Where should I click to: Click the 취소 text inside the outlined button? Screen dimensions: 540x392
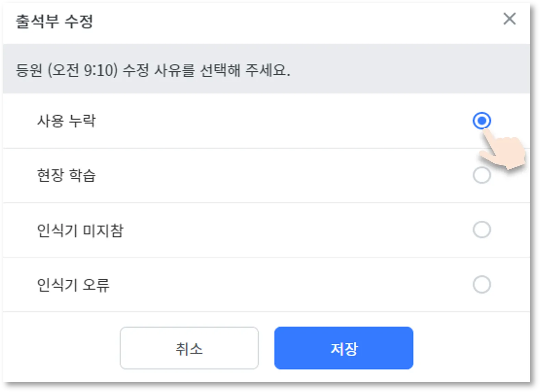tap(189, 349)
